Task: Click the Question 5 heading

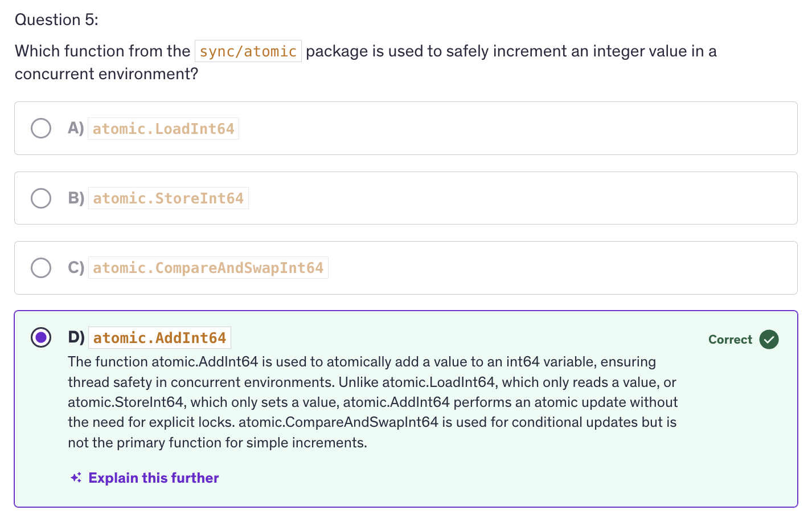Action: click(x=56, y=20)
